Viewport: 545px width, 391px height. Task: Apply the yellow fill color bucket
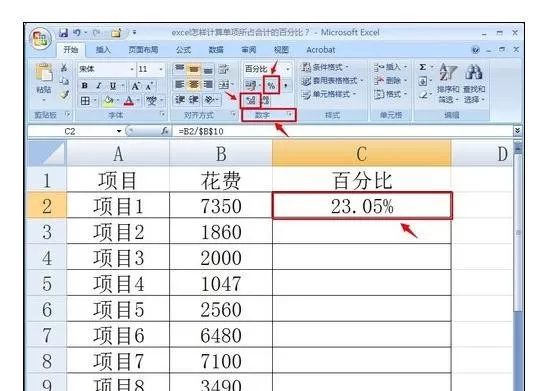coord(109,101)
